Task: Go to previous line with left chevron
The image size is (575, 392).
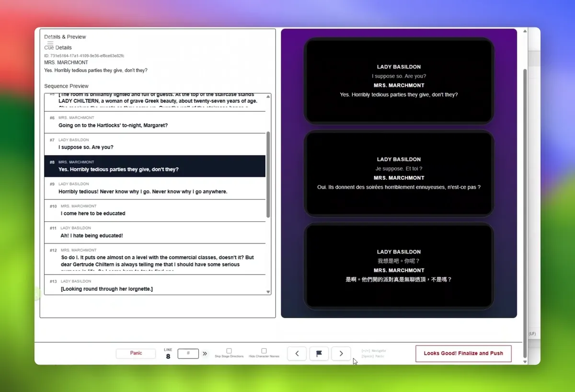Action: (297, 354)
